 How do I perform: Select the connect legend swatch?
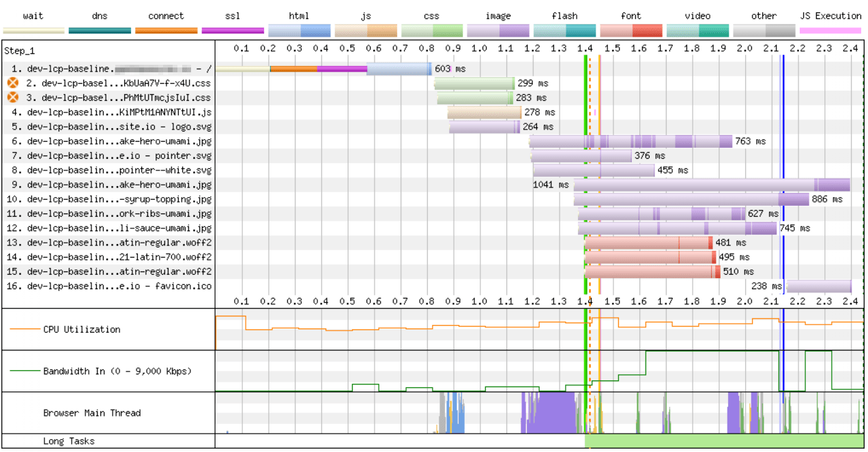[166, 29]
